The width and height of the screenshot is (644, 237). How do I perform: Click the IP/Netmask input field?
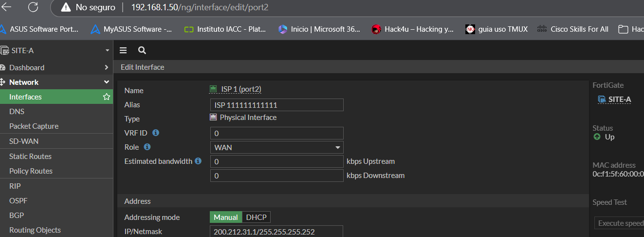[276, 232]
